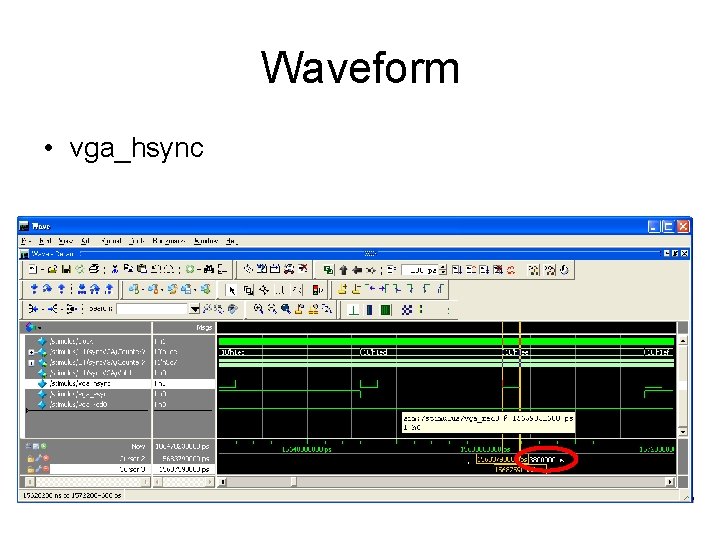Click the Zoom In on Active Cursor icon
The height and width of the screenshot is (540, 720).
pos(299,309)
